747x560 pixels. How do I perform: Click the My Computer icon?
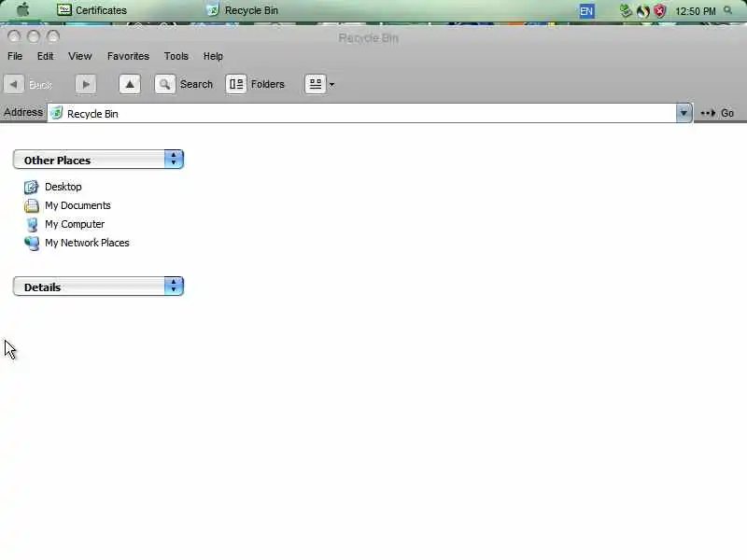coord(32,224)
